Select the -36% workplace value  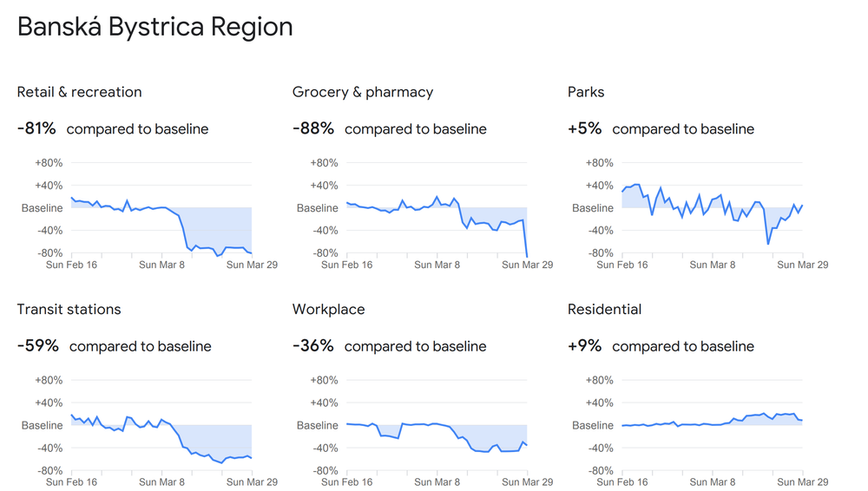tap(313, 345)
